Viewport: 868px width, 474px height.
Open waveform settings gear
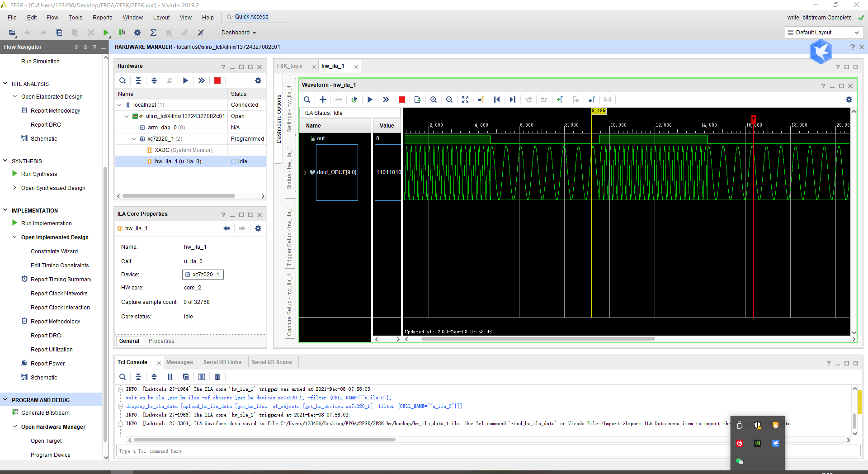tap(849, 100)
